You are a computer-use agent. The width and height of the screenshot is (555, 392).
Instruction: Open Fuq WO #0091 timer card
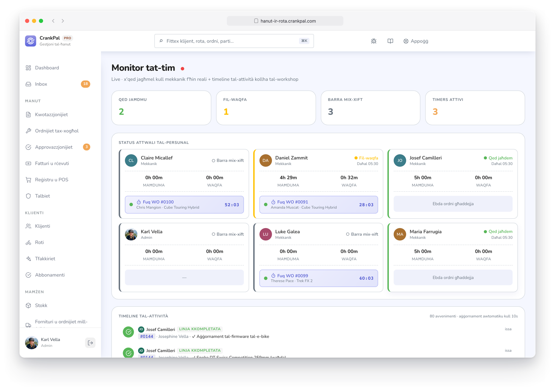click(319, 204)
